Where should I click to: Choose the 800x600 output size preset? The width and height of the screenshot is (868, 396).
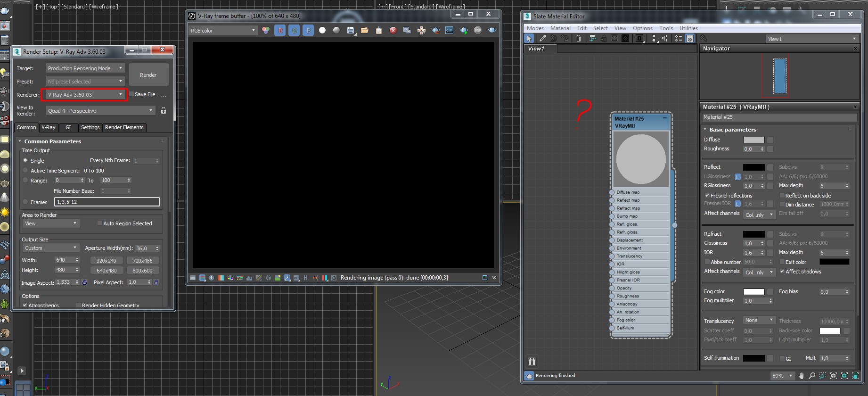point(142,271)
